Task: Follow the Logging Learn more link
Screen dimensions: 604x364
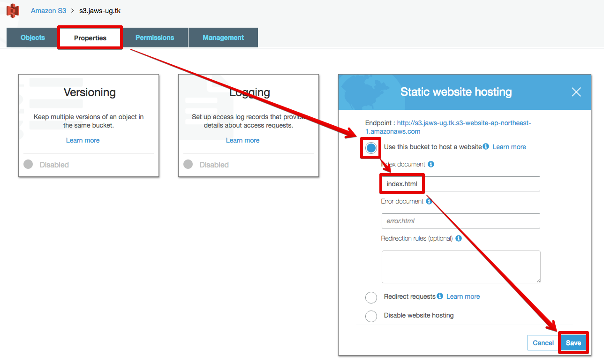Action: [x=243, y=140]
